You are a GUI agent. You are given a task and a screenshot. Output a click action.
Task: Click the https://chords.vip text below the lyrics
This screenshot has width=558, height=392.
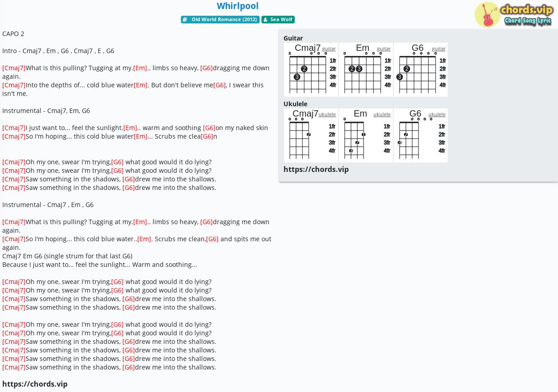(x=35, y=384)
